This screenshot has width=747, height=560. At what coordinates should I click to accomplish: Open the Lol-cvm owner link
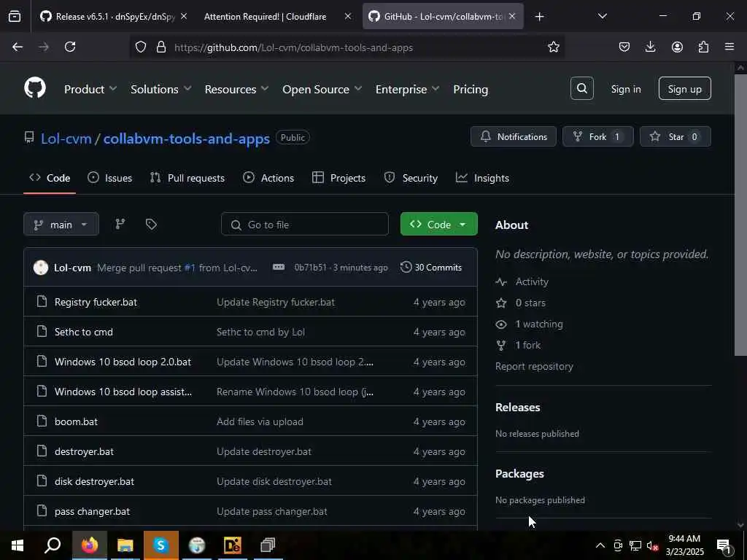click(x=66, y=139)
